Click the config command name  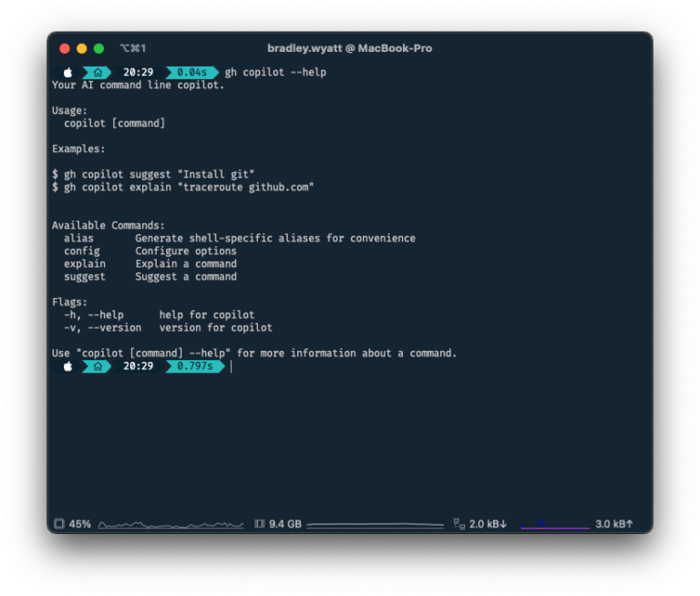tap(82, 251)
